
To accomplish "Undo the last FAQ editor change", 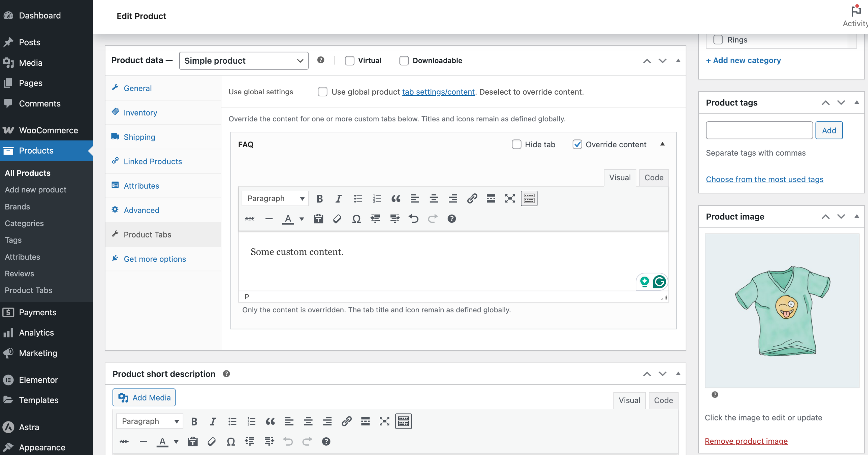I will [413, 219].
